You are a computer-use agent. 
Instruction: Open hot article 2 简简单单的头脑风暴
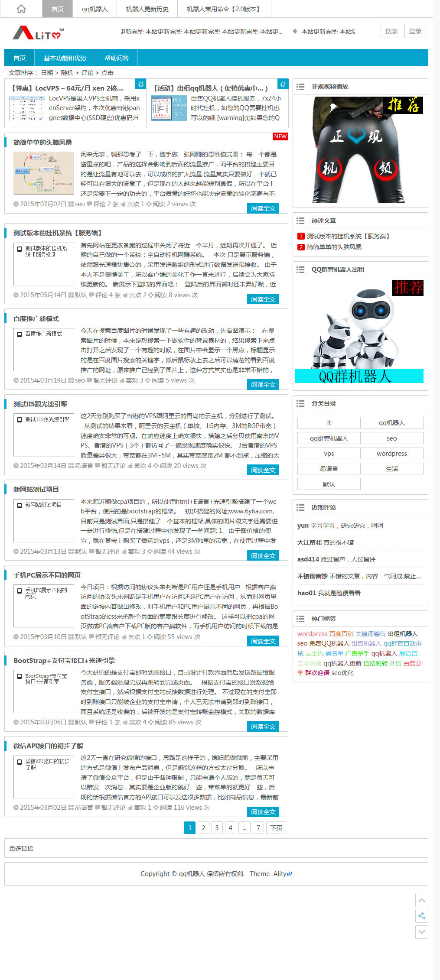tap(334, 247)
